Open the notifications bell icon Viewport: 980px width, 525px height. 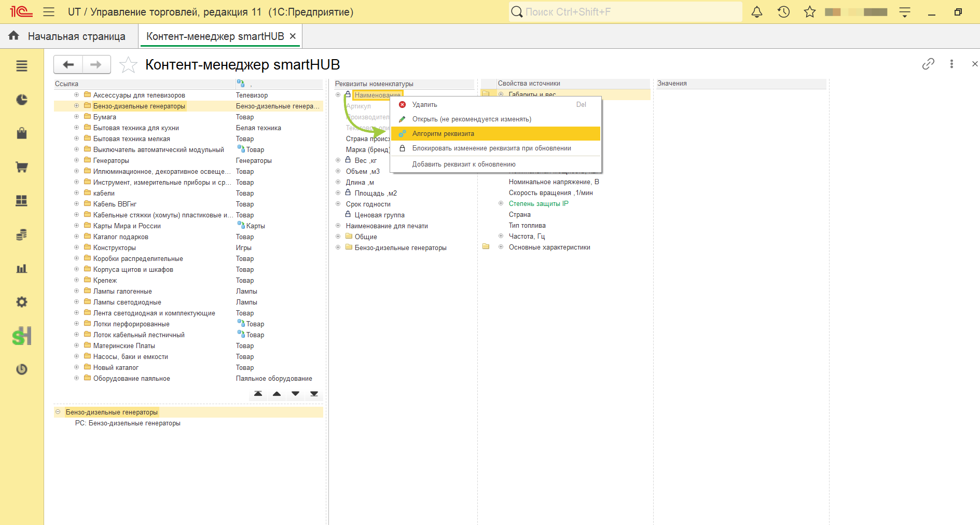[x=757, y=12]
